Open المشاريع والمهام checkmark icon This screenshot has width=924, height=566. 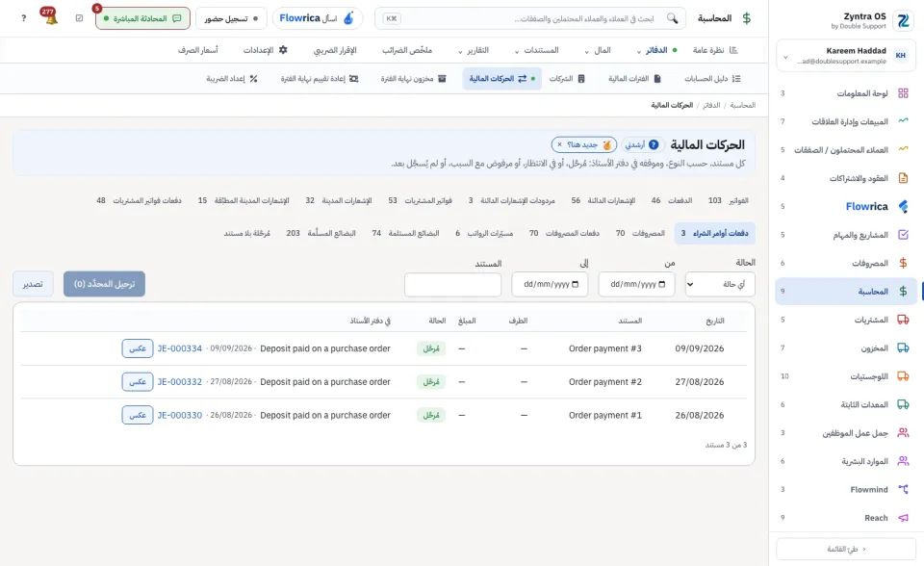coord(903,235)
